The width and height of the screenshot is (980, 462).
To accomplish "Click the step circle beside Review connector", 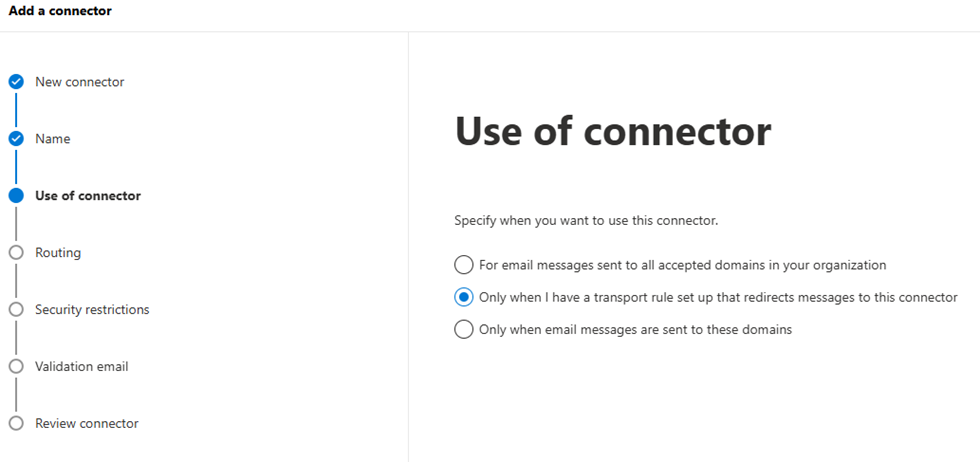I will (x=16, y=424).
